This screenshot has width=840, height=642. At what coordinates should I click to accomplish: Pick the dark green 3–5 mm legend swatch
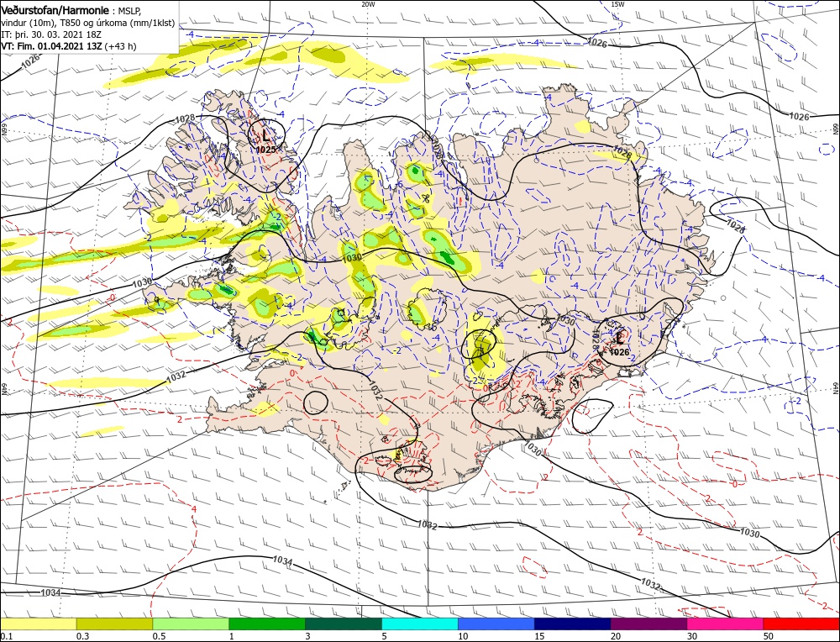pos(344,624)
